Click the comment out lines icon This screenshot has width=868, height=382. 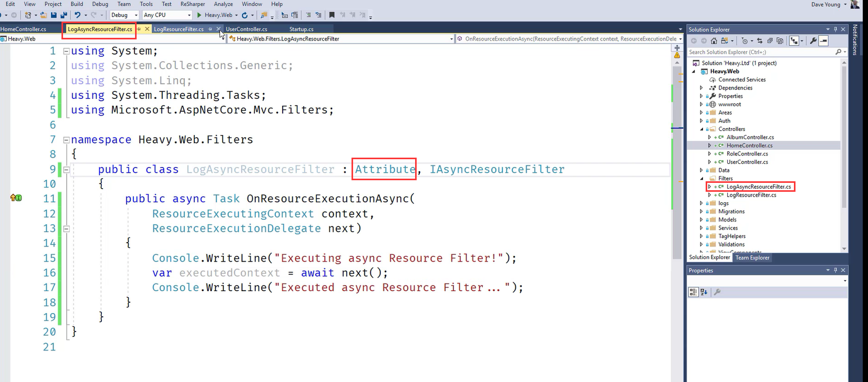click(x=309, y=15)
